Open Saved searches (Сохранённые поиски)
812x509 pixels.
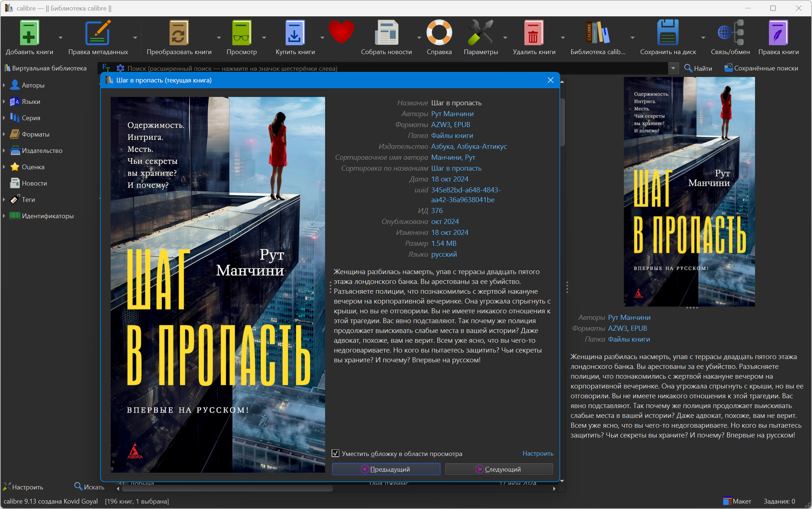(761, 68)
